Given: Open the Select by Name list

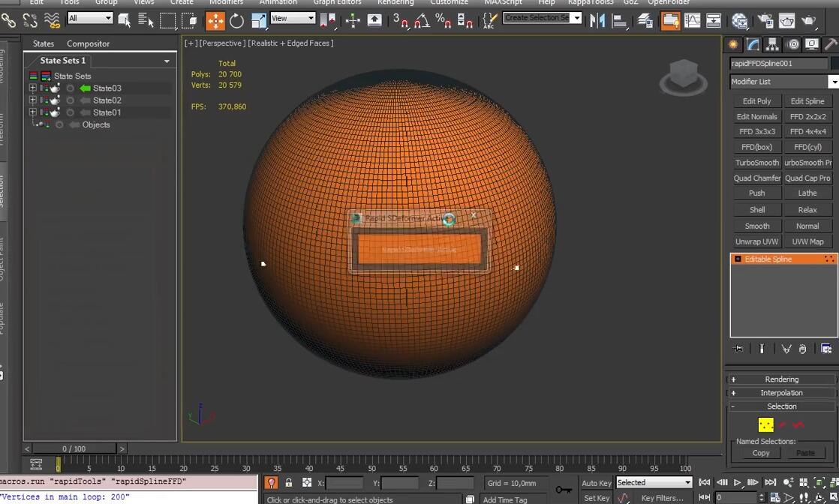Looking at the screenshot, I should point(146,20).
